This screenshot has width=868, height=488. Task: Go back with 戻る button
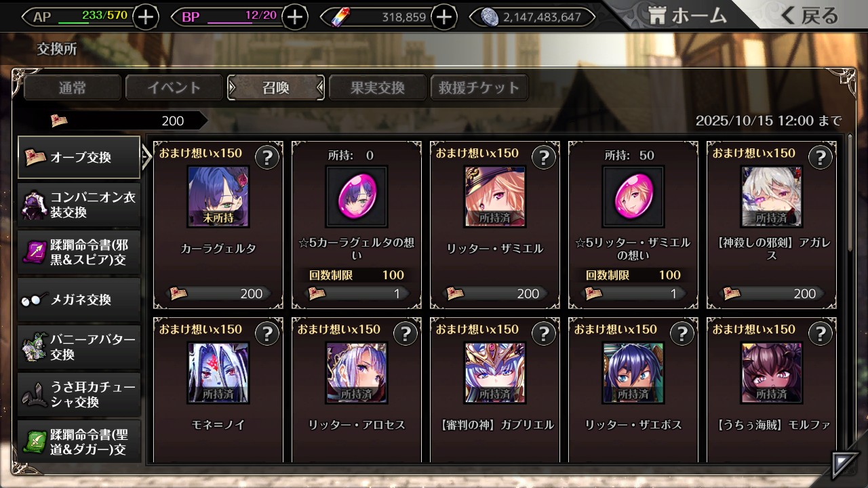coord(808,16)
